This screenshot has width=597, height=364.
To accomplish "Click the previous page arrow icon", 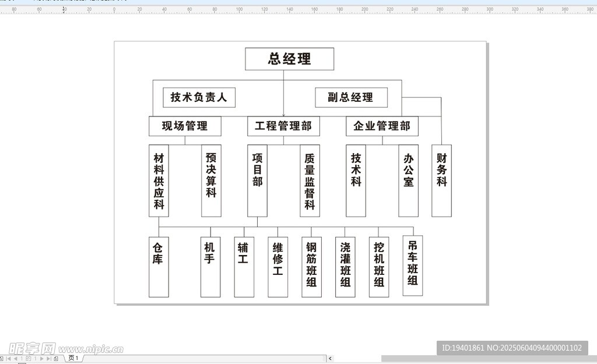I will tap(16, 358).
